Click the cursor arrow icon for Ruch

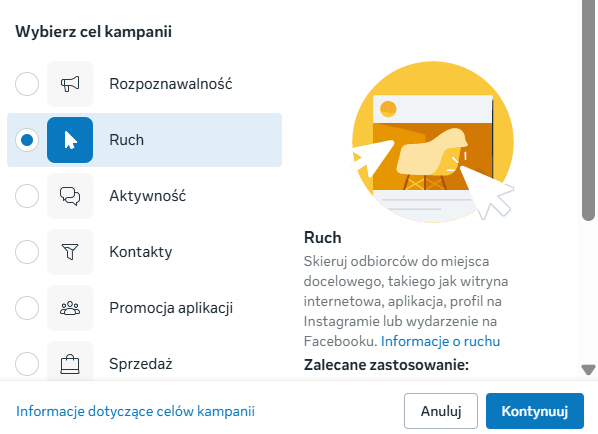(70, 140)
